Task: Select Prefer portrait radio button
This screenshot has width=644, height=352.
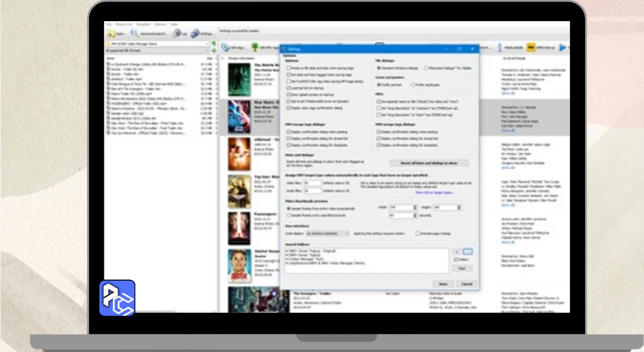Action: pyautogui.click(x=379, y=84)
